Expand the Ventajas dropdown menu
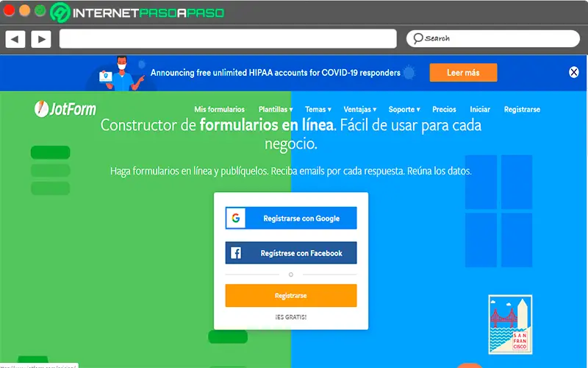 (x=360, y=109)
